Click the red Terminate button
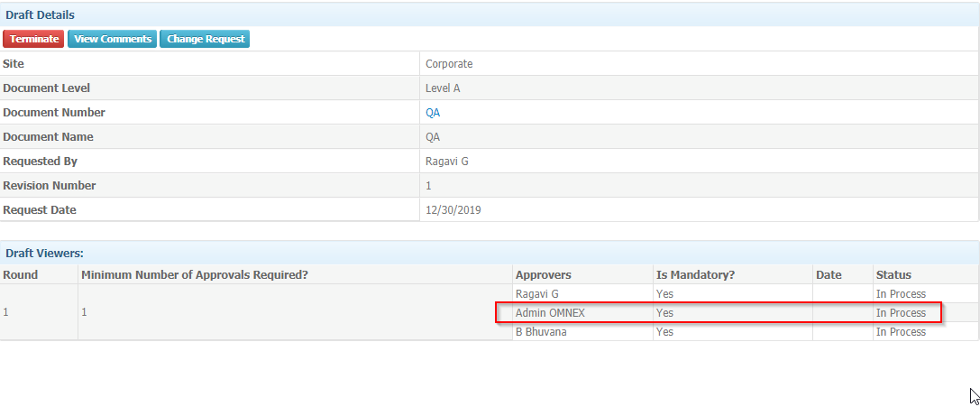980x407 pixels. pyautogui.click(x=33, y=39)
